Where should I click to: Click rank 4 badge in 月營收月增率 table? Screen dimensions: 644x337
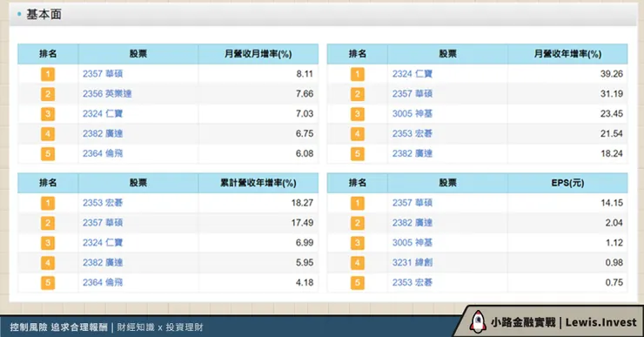point(48,134)
